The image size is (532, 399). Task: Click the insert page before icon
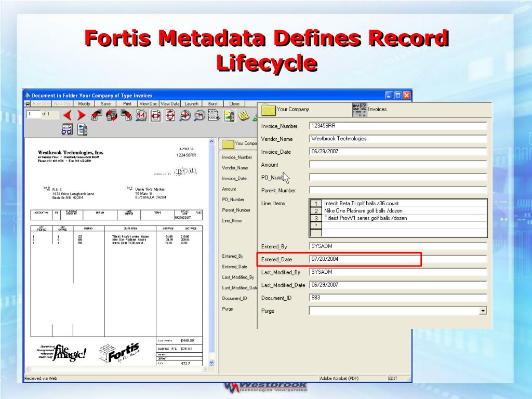96,115
